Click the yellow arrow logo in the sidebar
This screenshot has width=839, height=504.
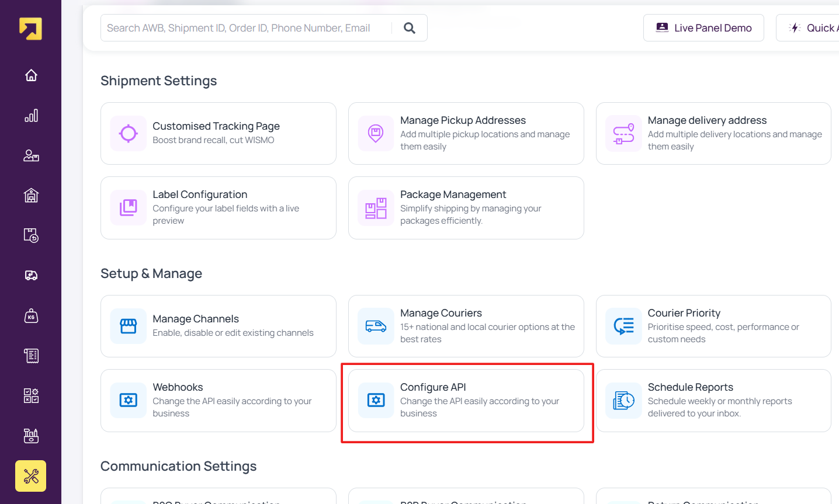pyautogui.click(x=30, y=29)
